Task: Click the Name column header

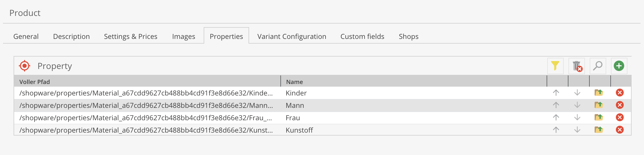Action: (295, 82)
